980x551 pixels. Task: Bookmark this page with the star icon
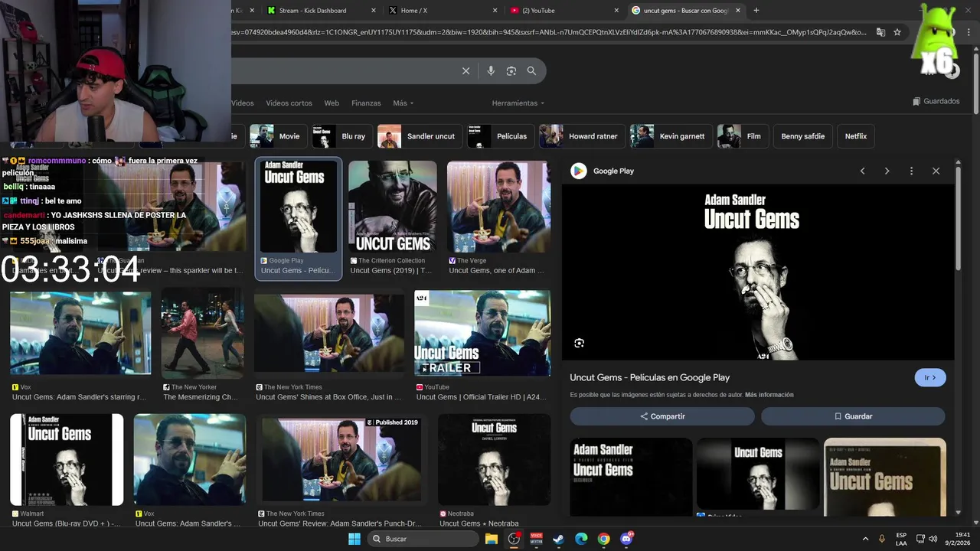(897, 32)
